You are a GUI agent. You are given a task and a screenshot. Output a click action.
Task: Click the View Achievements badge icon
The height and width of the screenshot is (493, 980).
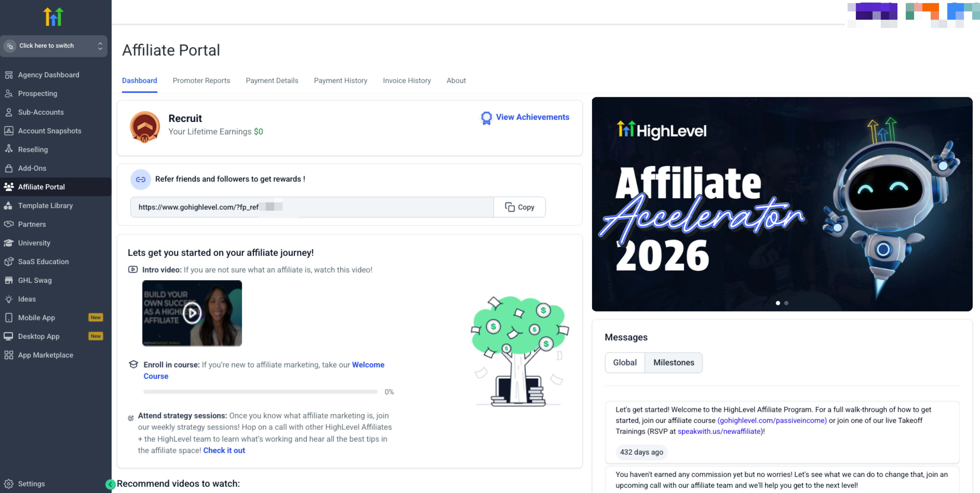tap(486, 118)
